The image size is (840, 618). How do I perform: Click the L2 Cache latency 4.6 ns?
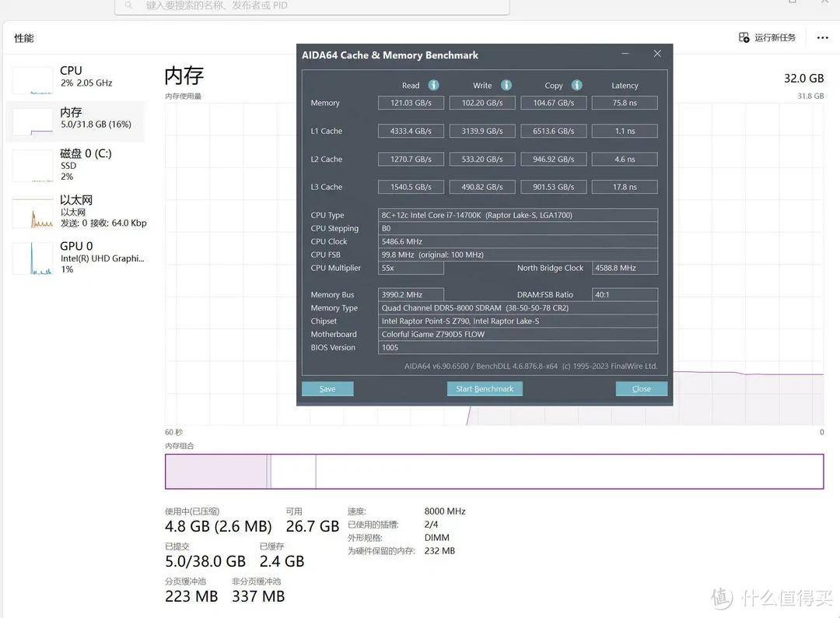click(625, 160)
